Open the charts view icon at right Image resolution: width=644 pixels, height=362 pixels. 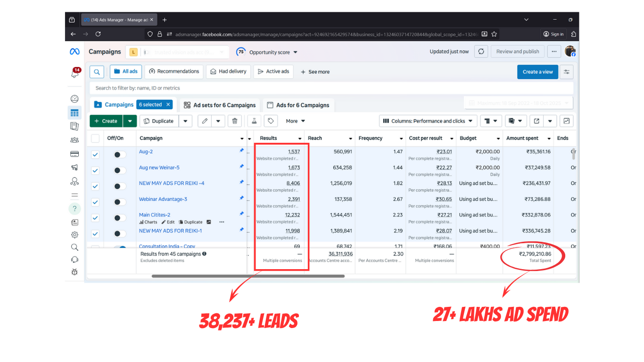point(566,121)
